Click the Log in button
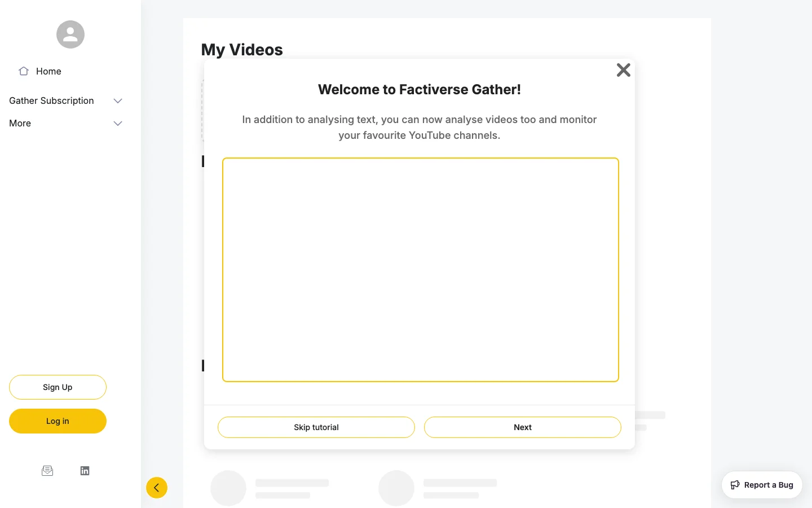 58,421
